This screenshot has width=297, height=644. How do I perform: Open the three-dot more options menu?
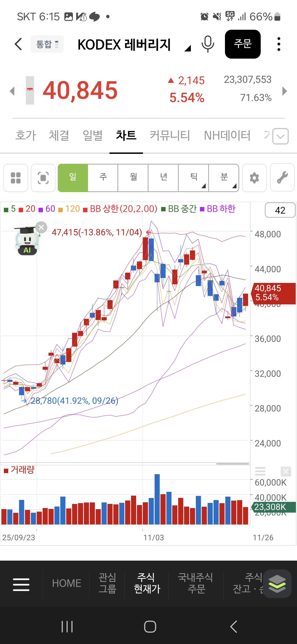(279, 44)
